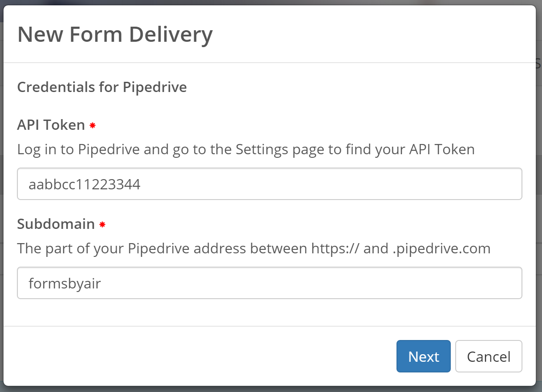The height and width of the screenshot is (392, 542).
Task: Click empty footer area left of Next
Action: (200, 356)
